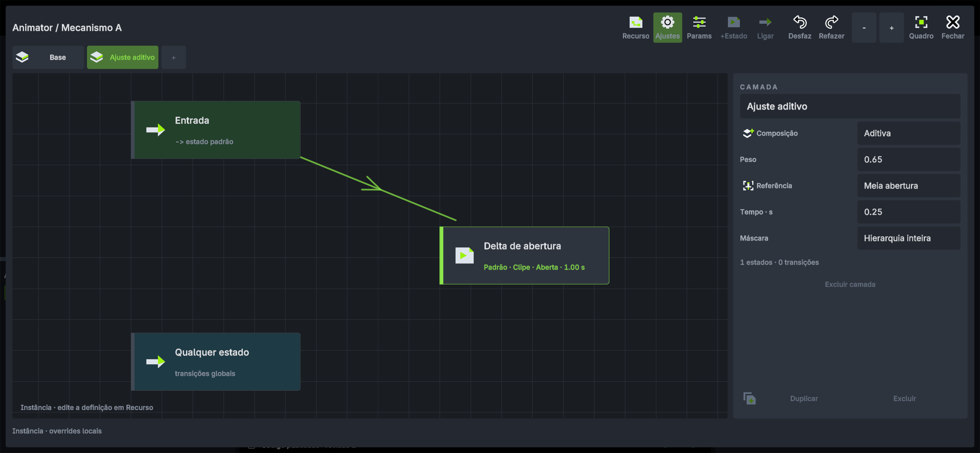Switch to the Base layer tab
980x453 pixels.
[48, 57]
